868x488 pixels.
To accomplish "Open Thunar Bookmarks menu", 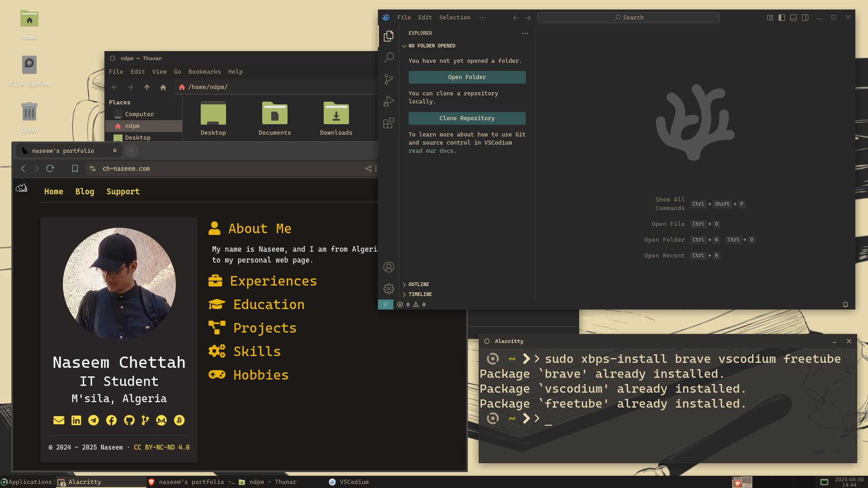I will pos(204,72).
